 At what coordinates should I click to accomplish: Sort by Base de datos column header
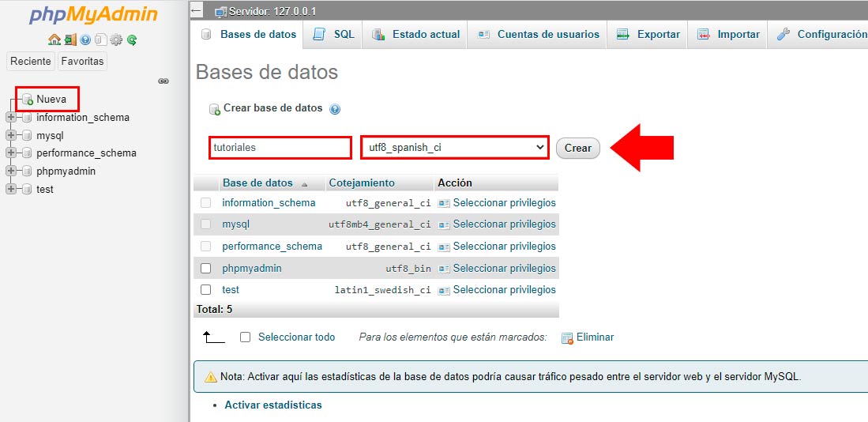pyautogui.click(x=257, y=183)
